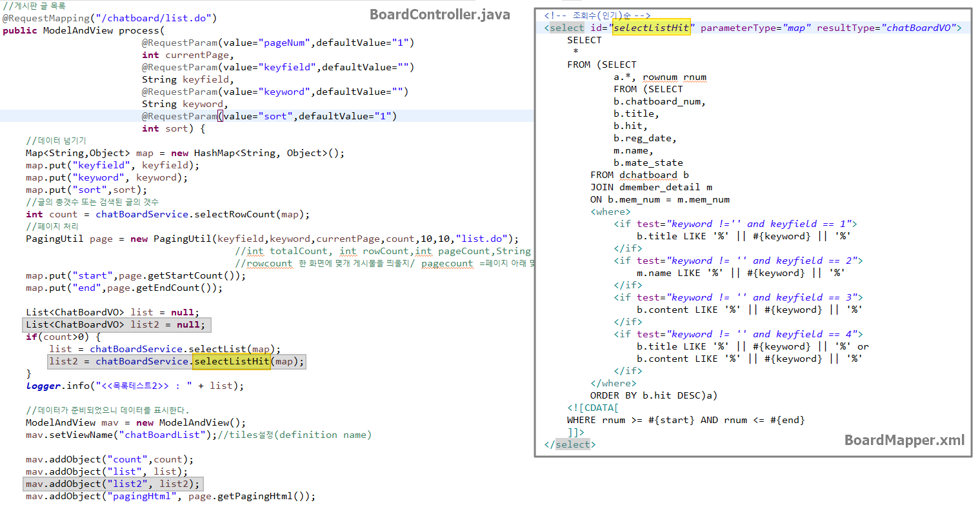
Task: Click the 'b.chatboard_num,' column line
Action: 659,101
